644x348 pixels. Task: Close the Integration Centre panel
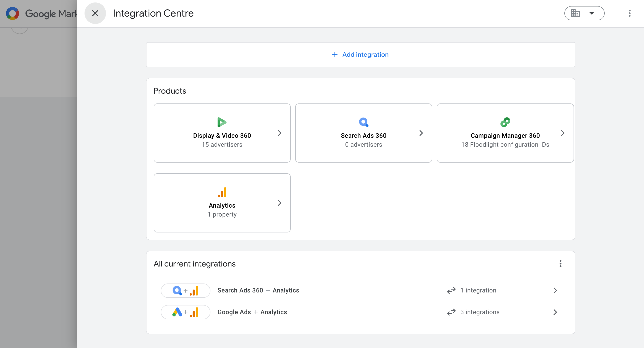pyautogui.click(x=95, y=13)
